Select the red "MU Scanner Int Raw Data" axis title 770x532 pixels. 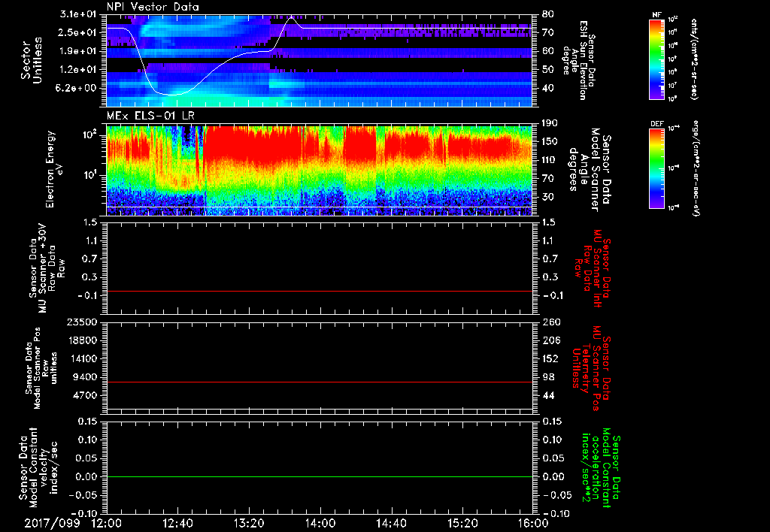coord(593,269)
